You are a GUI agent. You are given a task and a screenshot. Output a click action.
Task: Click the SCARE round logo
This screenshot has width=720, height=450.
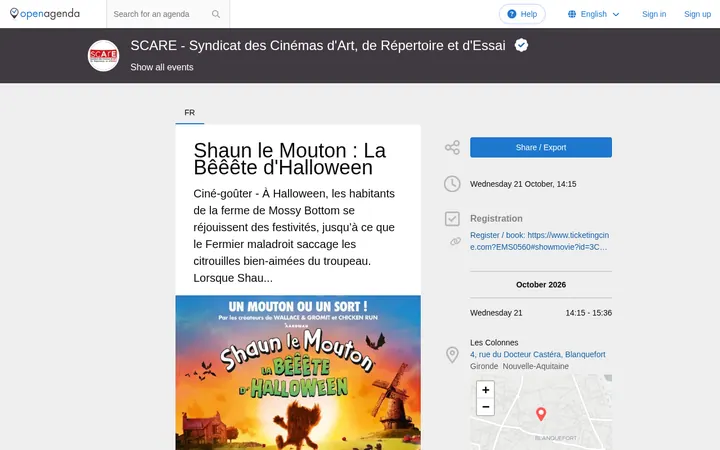[x=103, y=56]
